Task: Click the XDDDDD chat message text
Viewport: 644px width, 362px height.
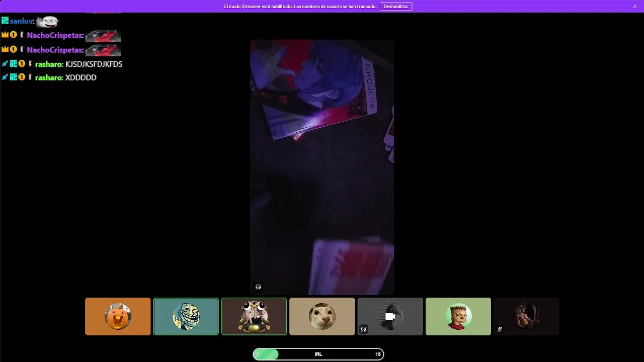Action: [81, 78]
